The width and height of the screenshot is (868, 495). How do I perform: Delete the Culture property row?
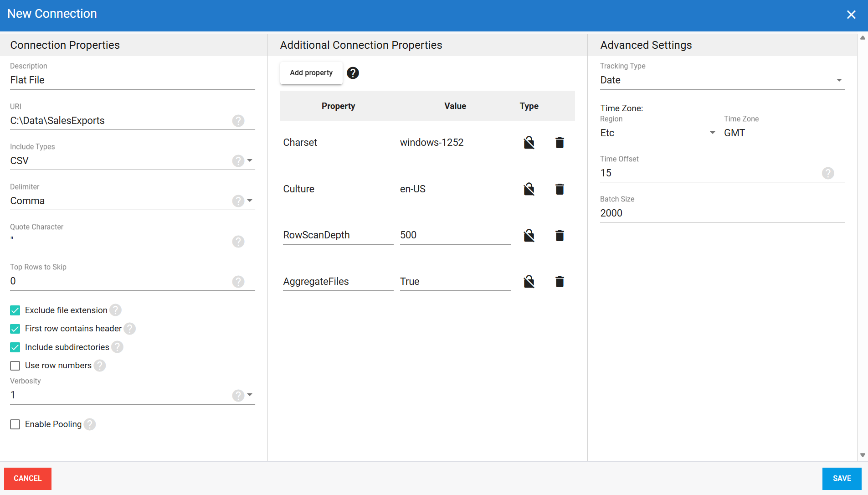(x=560, y=189)
